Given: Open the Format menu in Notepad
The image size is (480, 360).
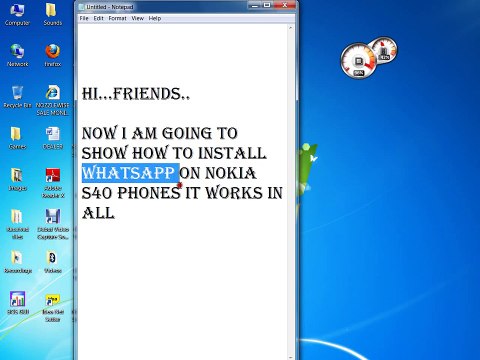Looking at the screenshot, I should 117,18.
